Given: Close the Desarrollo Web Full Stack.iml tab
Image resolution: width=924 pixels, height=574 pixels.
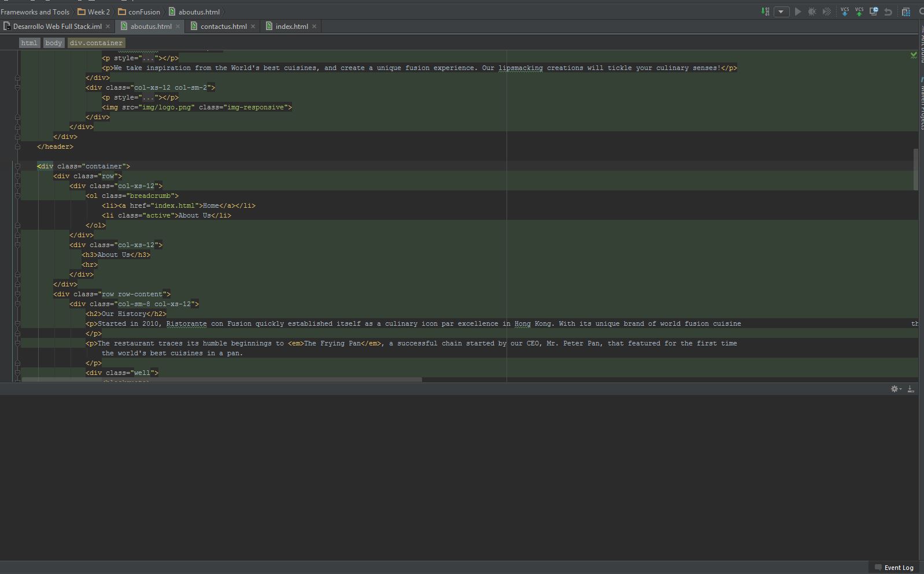Looking at the screenshot, I should pos(108,27).
